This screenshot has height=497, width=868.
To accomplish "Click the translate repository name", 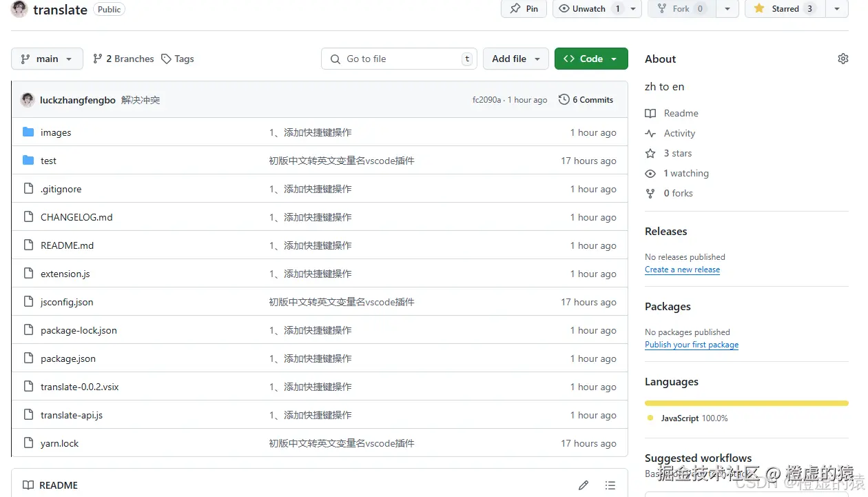I will point(61,10).
